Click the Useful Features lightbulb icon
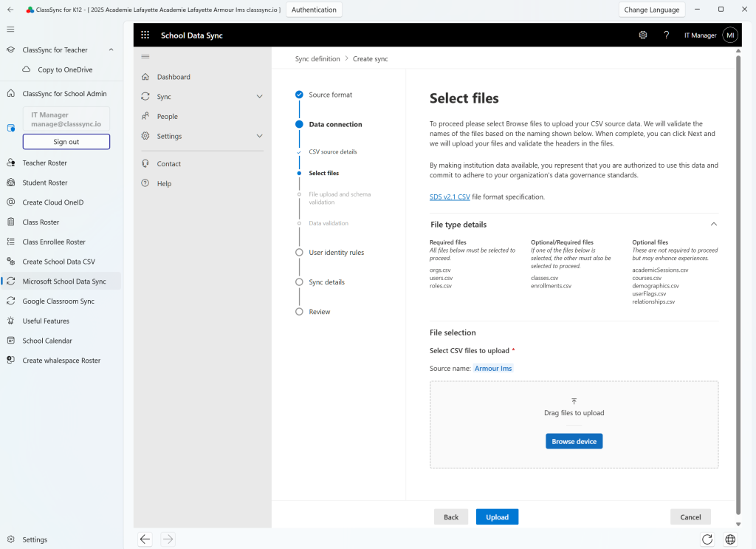The height and width of the screenshot is (549, 756). [10, 321]
